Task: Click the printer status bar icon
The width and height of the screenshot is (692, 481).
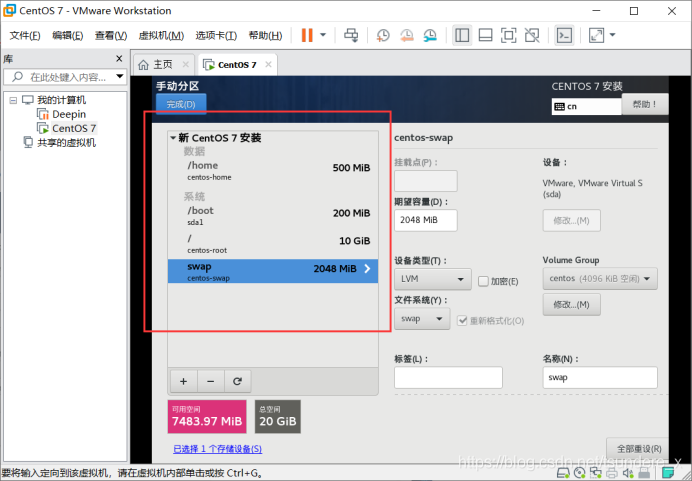Action: coord(612,473)
